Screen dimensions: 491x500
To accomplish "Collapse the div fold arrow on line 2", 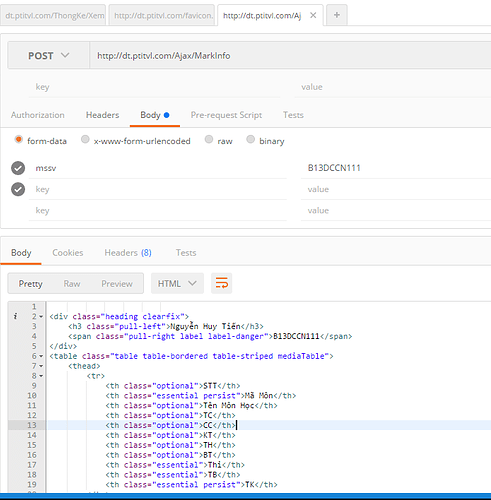I will point(41,316).
